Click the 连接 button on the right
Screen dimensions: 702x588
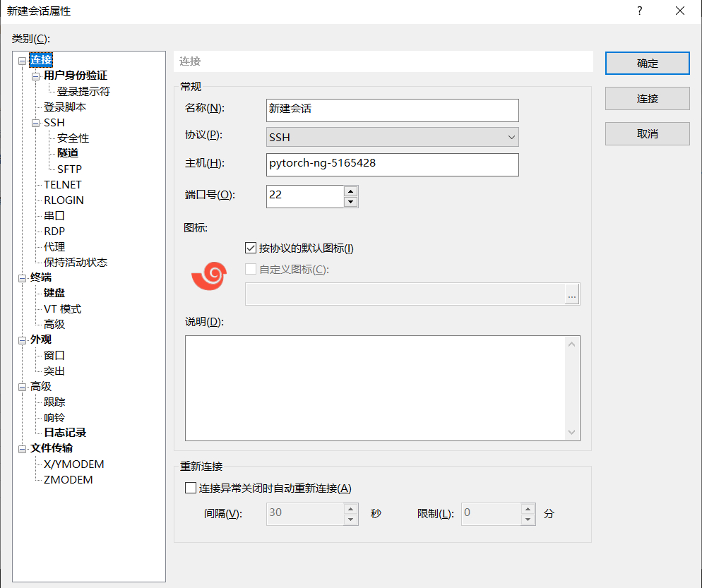(x=648, y=98)
